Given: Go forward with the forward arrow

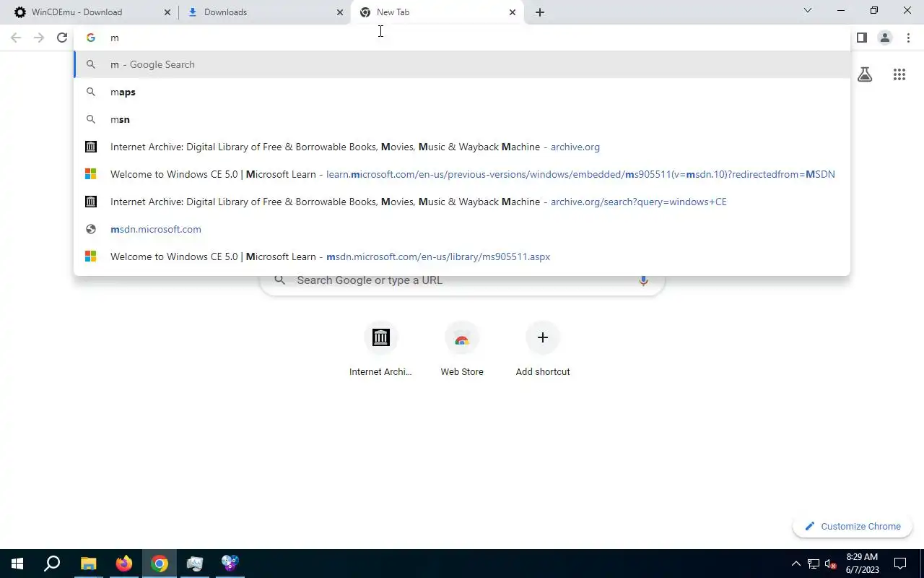Looking at the screenshot, I should [x=39, y=38].
